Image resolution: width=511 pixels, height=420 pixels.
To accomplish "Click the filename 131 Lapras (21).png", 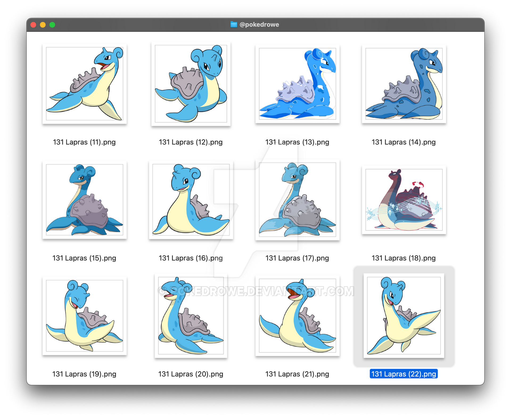I will 297,374.
